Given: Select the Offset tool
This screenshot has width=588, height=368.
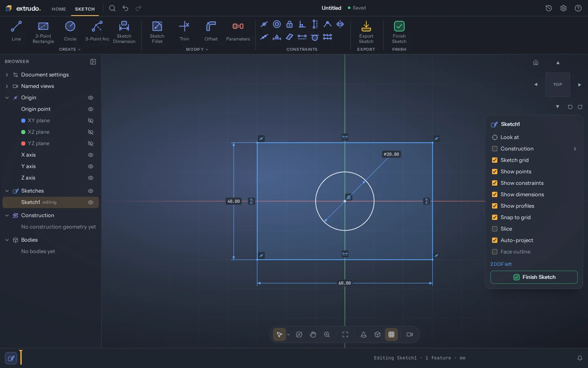Looking at the screenshot, I should (211, 31).
